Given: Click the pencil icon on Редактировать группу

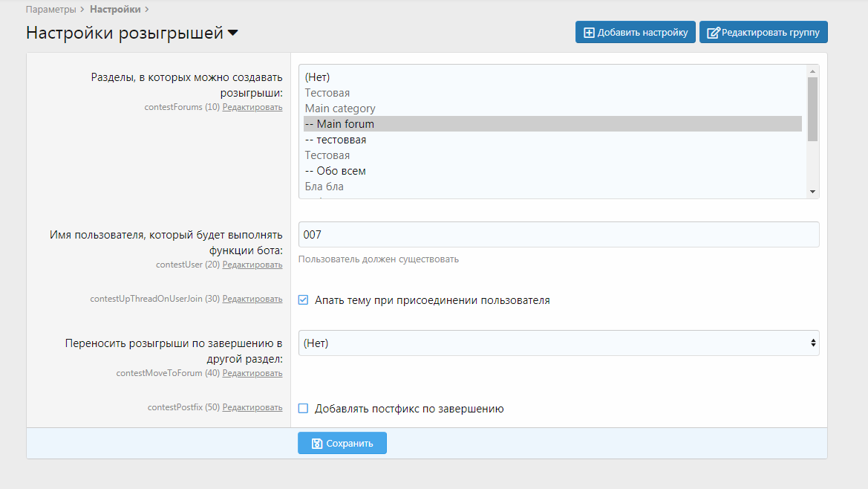Looking at the screenshot, I should click(714, 33).
